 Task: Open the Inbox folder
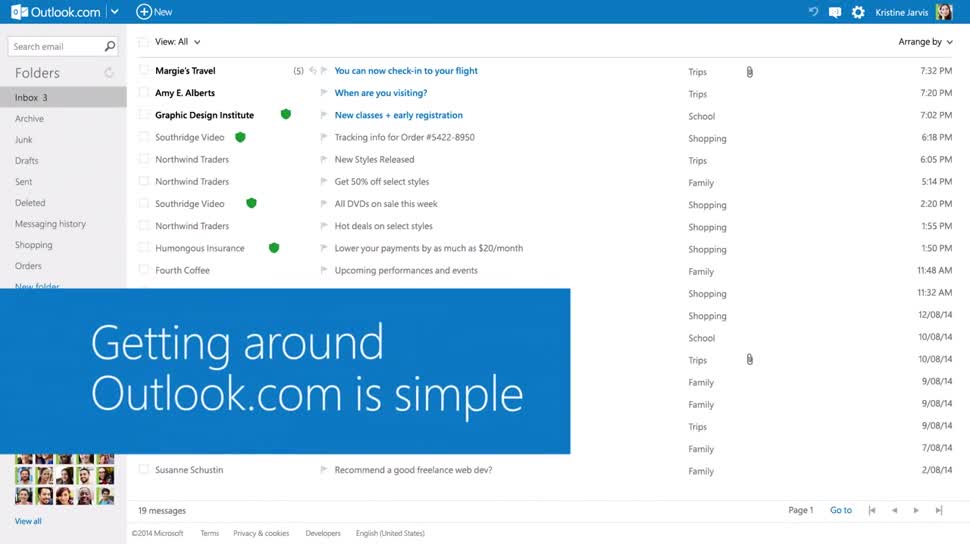(x=63, y=97)
